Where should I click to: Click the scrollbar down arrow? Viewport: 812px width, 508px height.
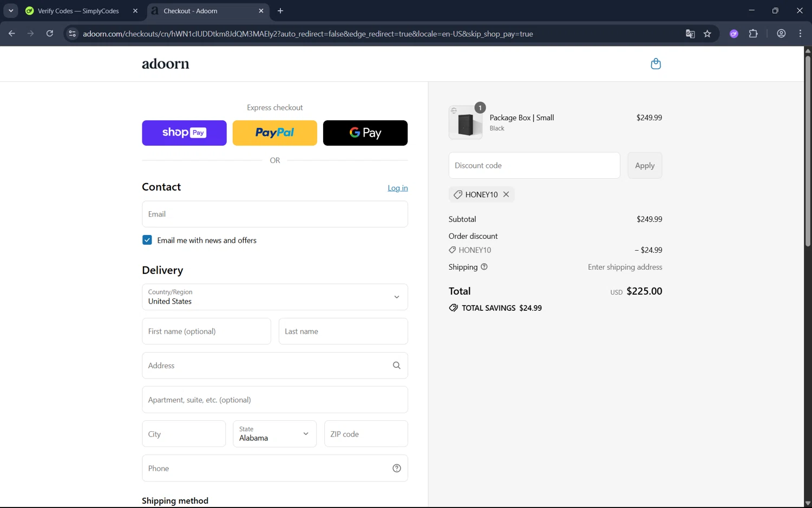(x=808, y=503)
